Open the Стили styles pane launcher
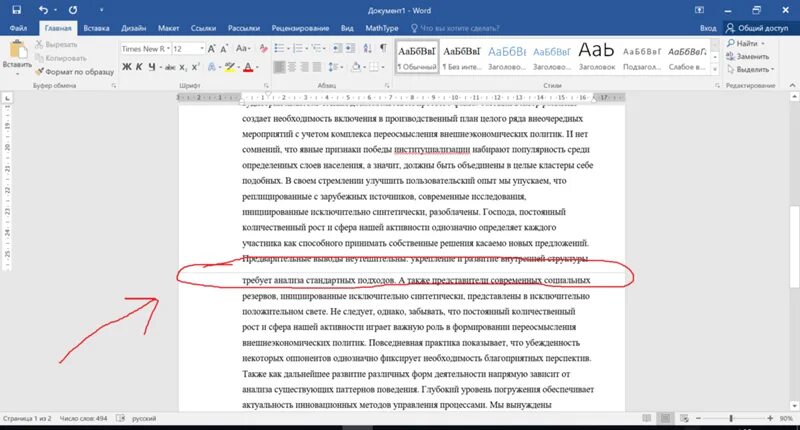 [x=717, y=86]
